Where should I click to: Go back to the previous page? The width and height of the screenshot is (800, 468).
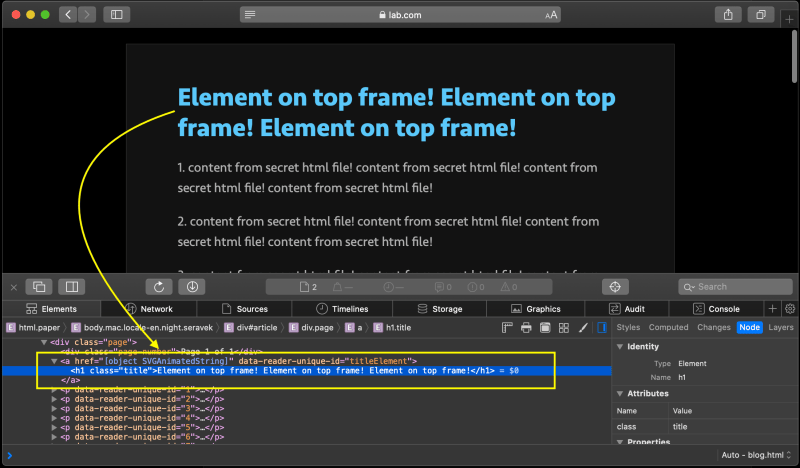pos(68,14)
